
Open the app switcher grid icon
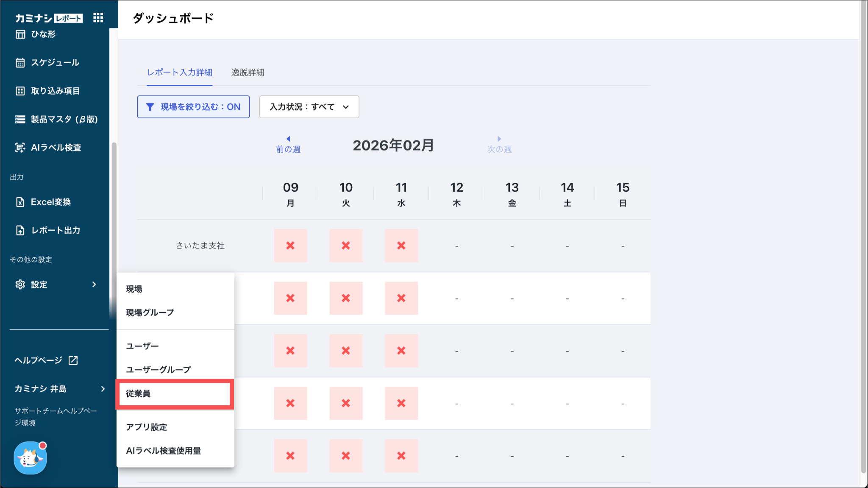[98, 17]
